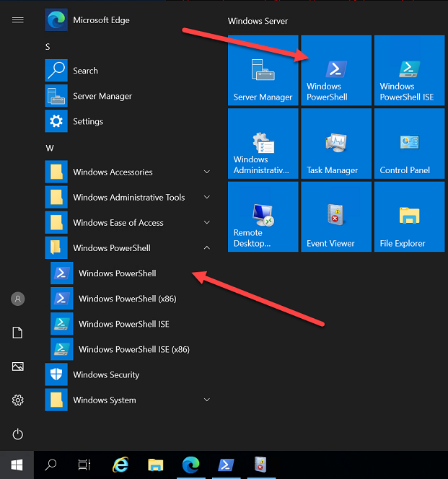Open the hamburger menu at top left
Screen dimensions: 448x479
[x=18, y=20]
